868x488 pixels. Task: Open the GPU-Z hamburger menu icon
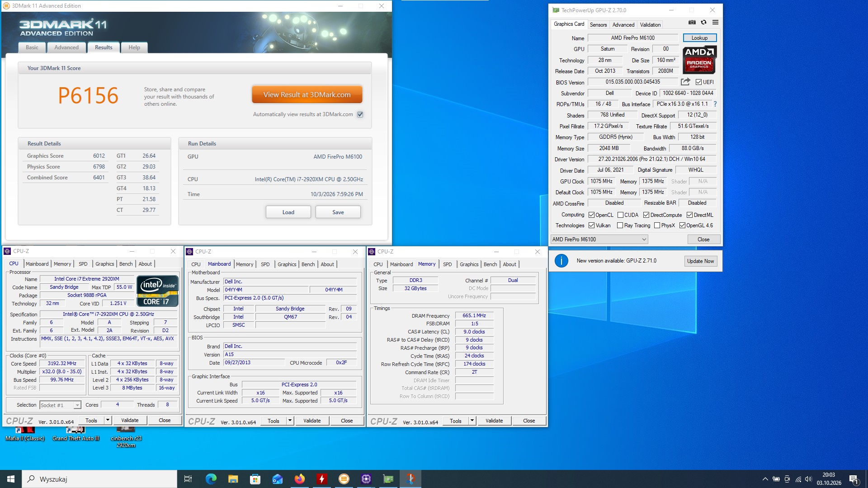pyautogui.click(x=715, y=22)
